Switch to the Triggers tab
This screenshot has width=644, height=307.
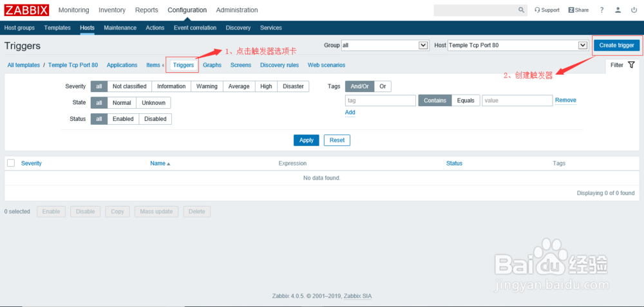tap(184, 65)
